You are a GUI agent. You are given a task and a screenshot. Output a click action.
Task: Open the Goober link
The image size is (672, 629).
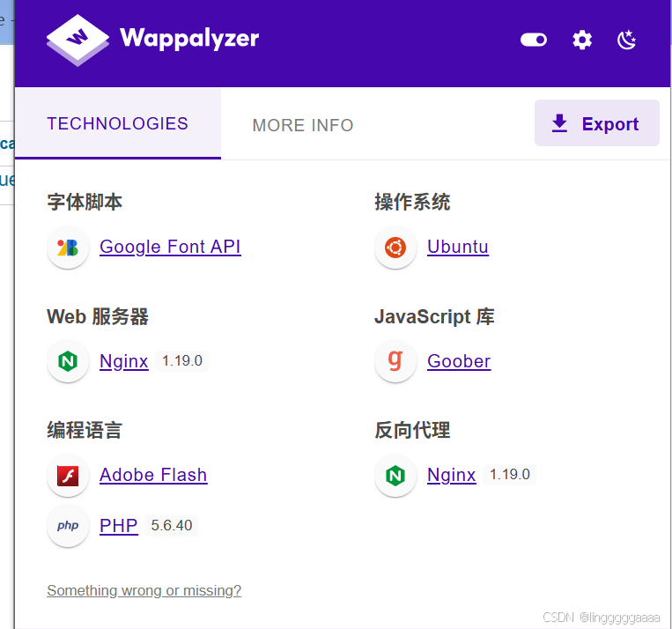tap(459, 361)
